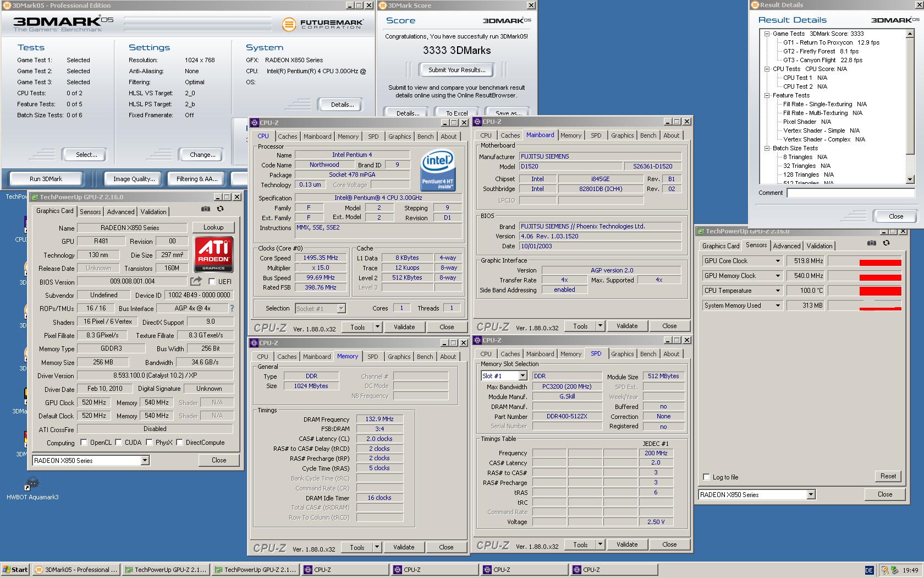Click Result Details scrollbar down arrow
This screenshot has width=924, height=578.
coord(910,179)
